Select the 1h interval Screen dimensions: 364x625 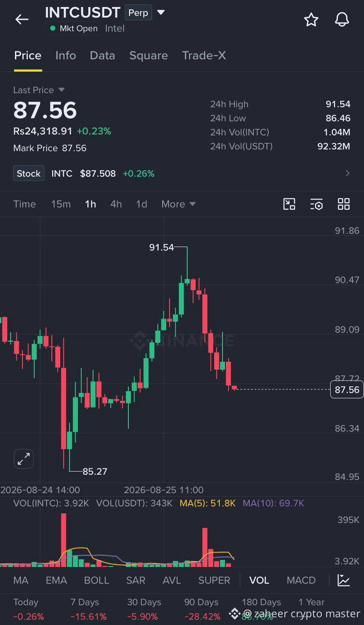coord(91,204)
